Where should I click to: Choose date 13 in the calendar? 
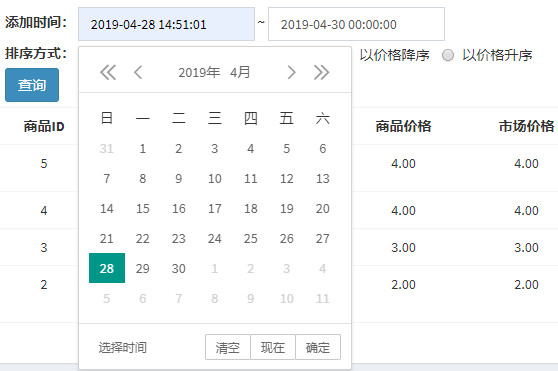(x=323, y=178)
